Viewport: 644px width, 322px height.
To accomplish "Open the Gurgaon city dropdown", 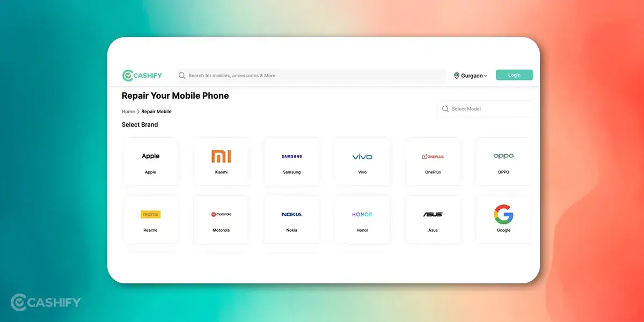I will [471, 76].
